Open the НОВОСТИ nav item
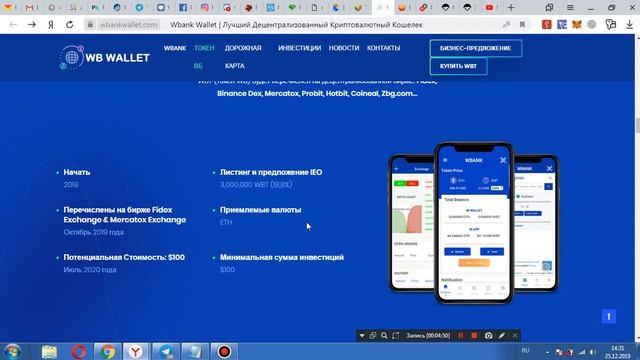640x360 pixels. 344,48
